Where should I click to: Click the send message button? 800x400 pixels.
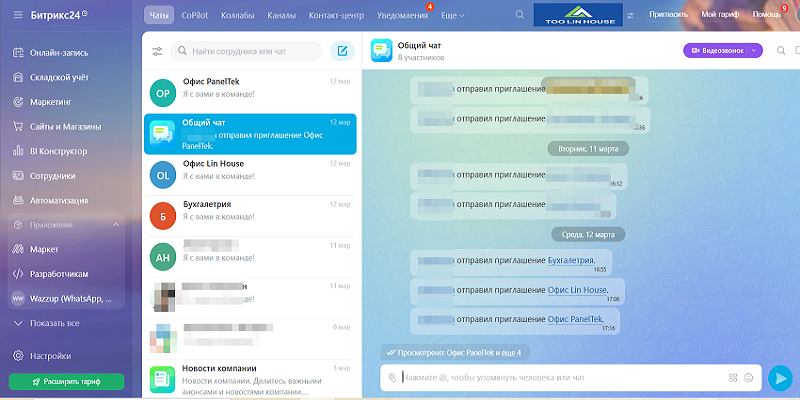click(x=780, y=378)
